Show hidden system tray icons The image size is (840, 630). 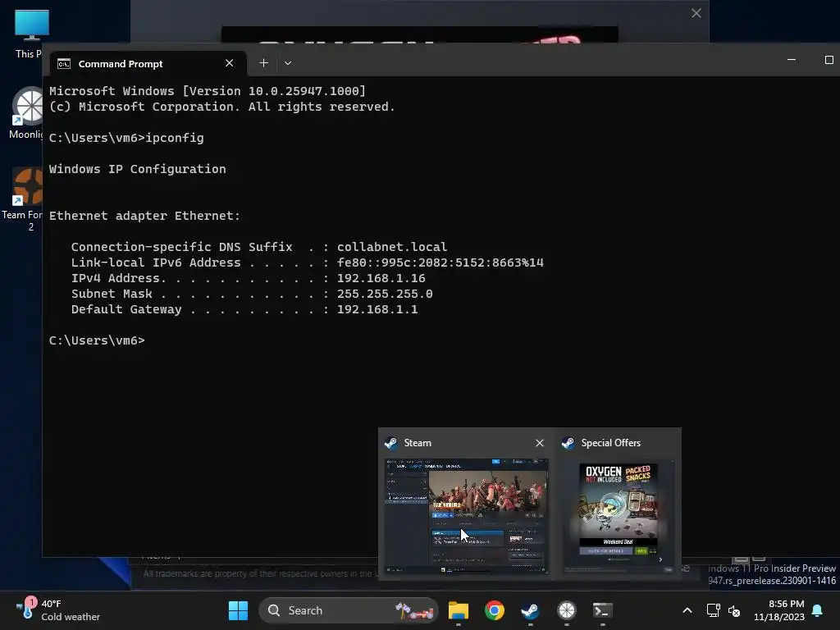687,610
